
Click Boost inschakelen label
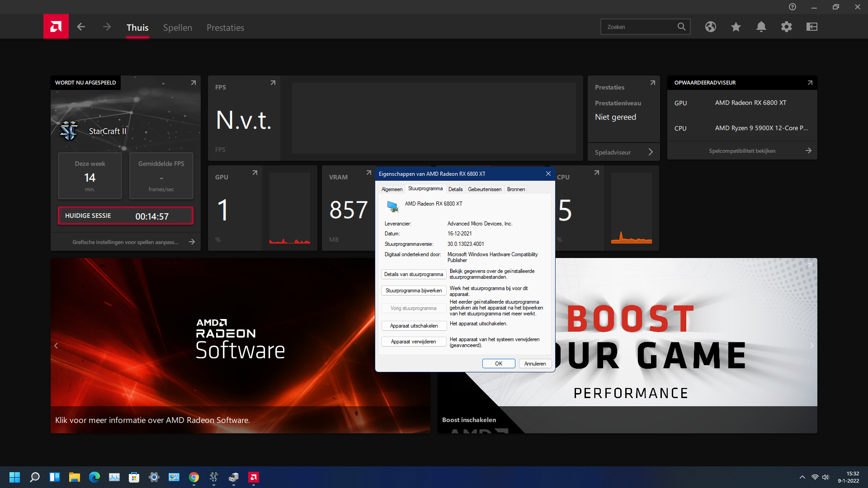tap(469, 420)
